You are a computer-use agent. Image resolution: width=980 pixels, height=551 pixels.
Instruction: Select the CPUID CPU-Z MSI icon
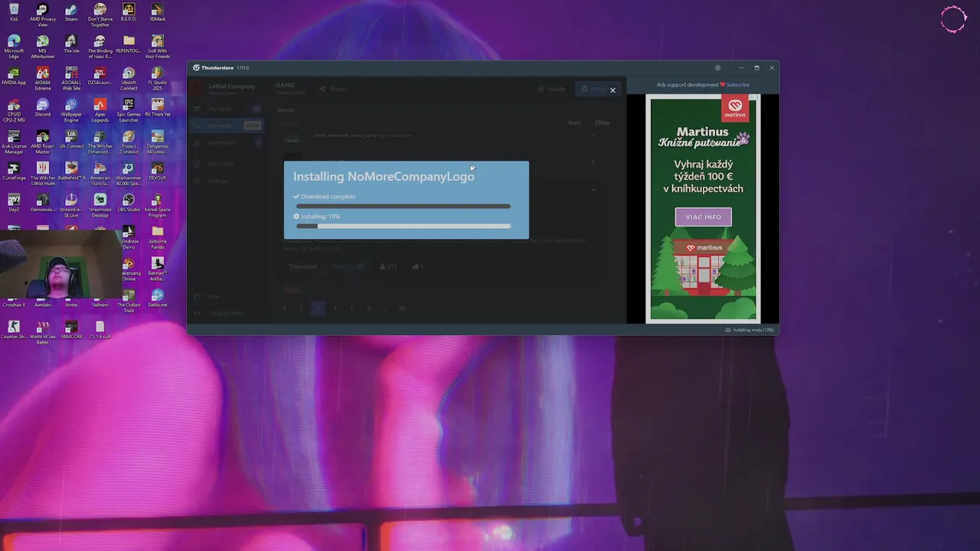[x=14, y=110]
